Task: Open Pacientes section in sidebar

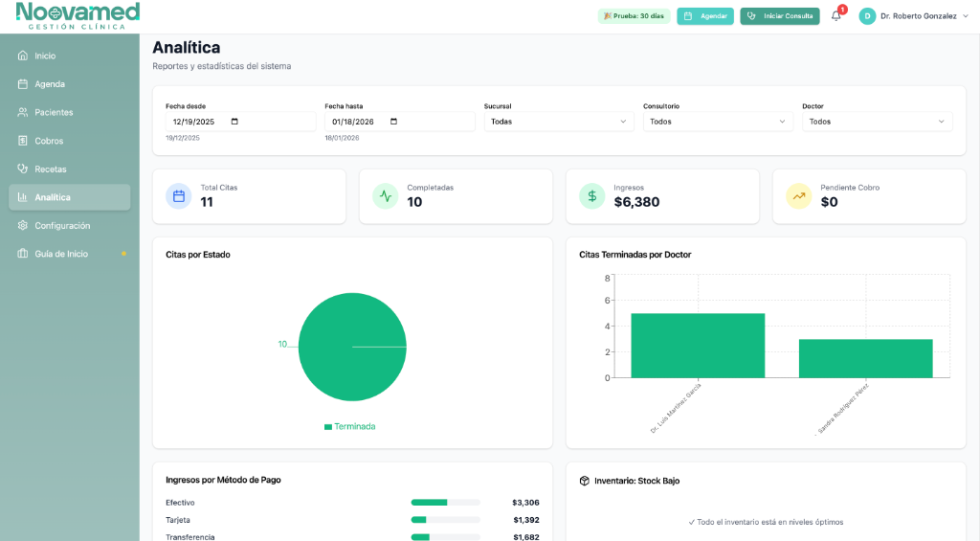Action: (69, 113)
